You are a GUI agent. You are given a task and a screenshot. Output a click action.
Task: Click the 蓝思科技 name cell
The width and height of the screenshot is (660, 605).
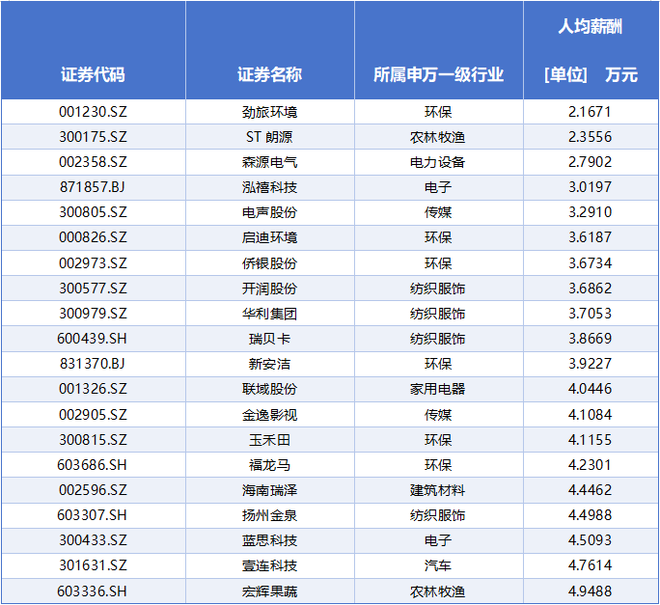tap(269, 541)
